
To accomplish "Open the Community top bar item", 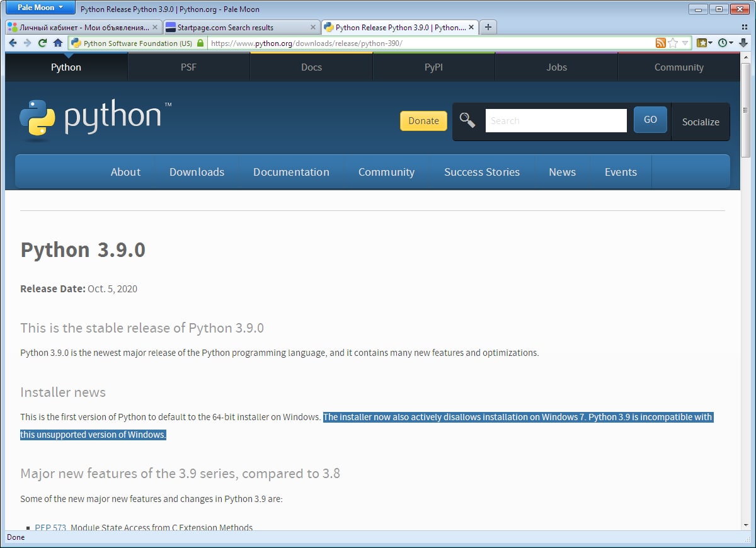I will coord(679,67).
